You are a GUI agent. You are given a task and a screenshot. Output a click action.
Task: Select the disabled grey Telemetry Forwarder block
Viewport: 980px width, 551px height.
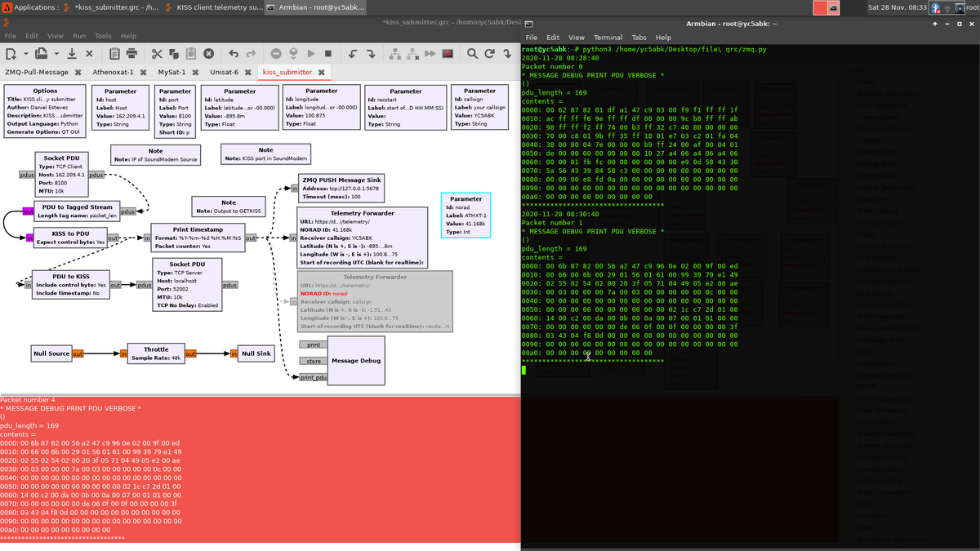pos(375,301)
